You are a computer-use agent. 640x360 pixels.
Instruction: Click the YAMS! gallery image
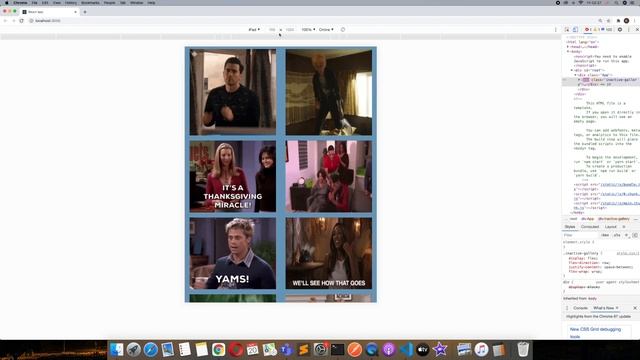[233, 253]
